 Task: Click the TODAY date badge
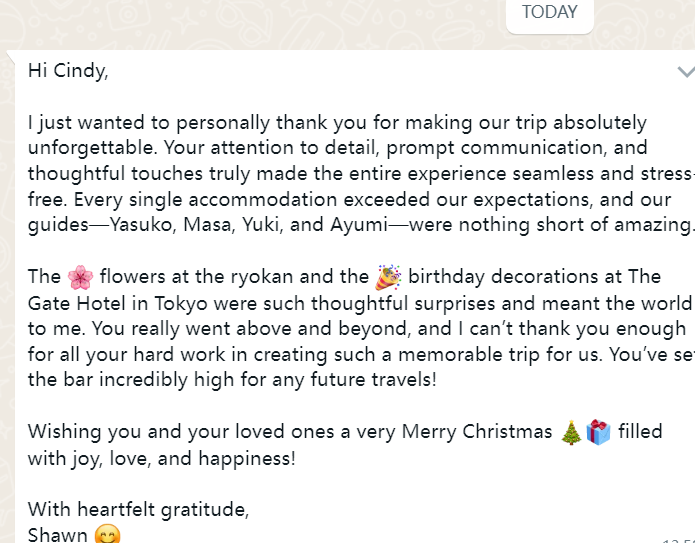click(549, 13)
